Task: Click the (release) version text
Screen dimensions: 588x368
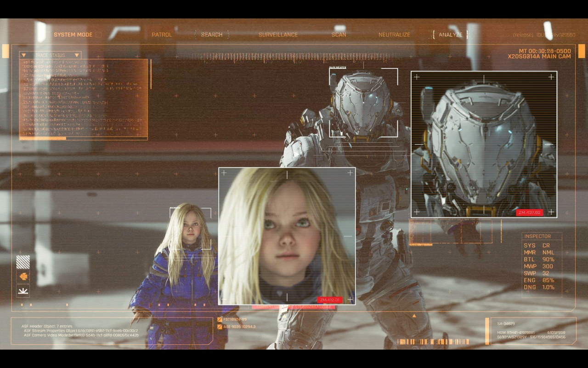Action: 523,35
